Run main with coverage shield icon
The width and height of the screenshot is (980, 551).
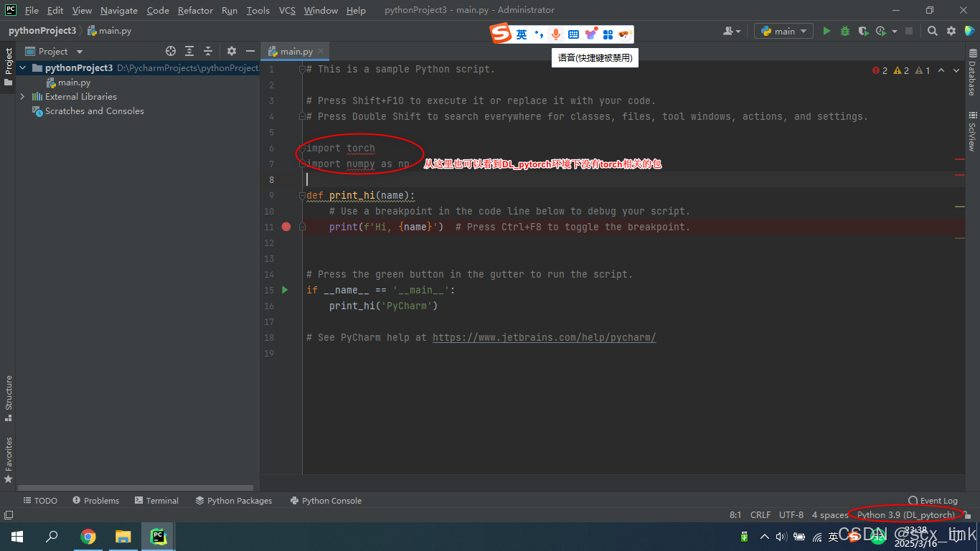point(863,31)
